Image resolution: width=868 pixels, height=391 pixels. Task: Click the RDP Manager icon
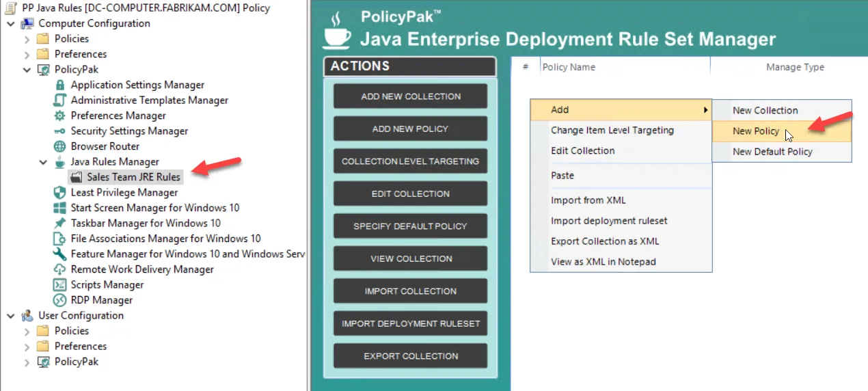[x=59, y=300]
